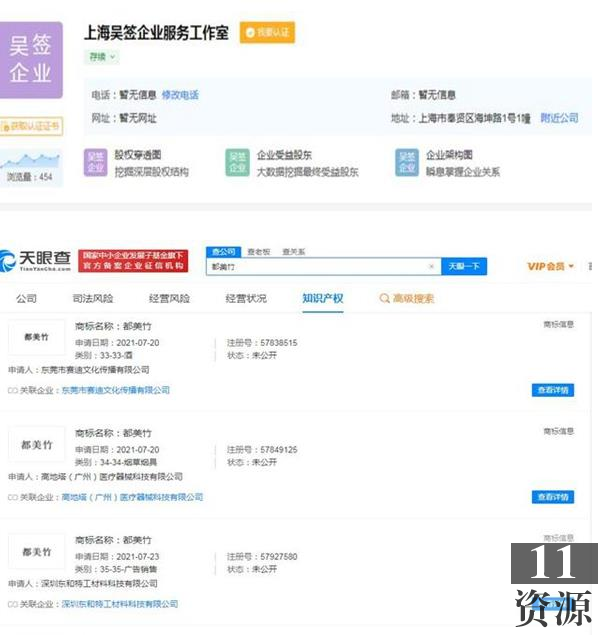Open linked company 深圳东和特工材料科技有限公司
The width and height of the screenshot is (605, 635).
click(119, 604)
